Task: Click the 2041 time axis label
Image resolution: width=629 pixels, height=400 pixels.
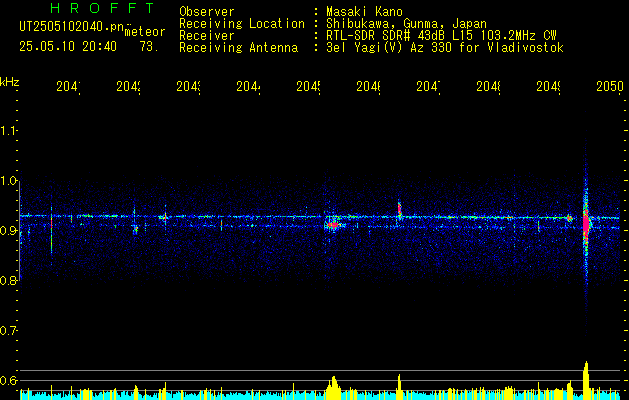Action: [68, 86]
